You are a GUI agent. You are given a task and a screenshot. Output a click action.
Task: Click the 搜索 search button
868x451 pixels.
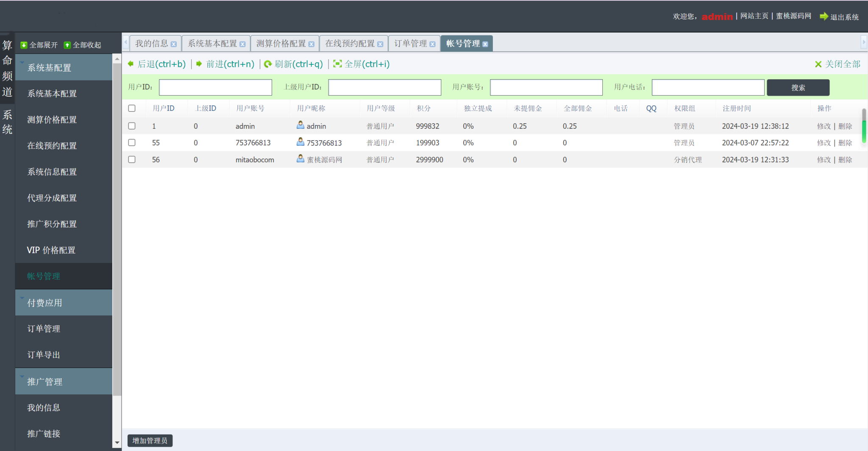tap(798, 87)
